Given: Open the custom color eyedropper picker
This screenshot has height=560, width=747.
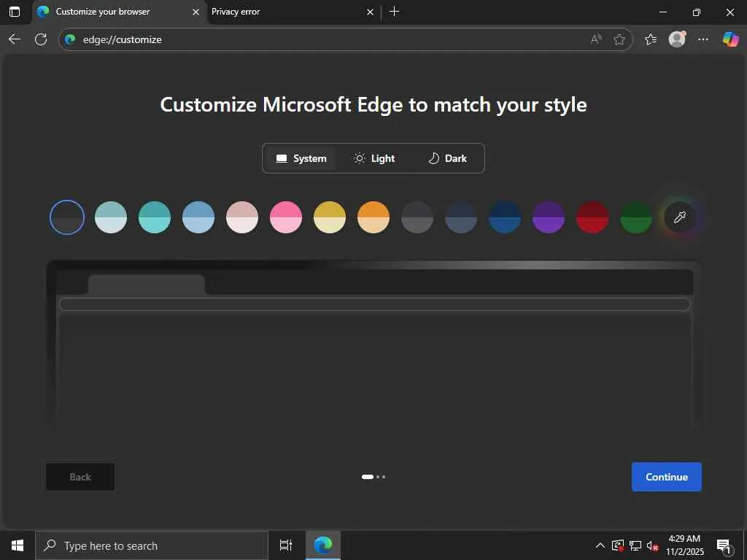Looking at the screenshot, I should (x=681, y=217).
